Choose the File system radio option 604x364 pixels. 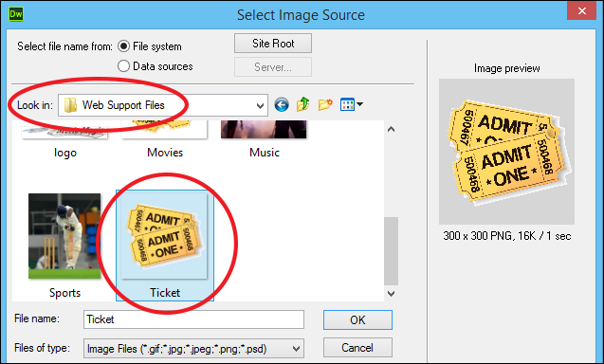[x=123, y=46]
